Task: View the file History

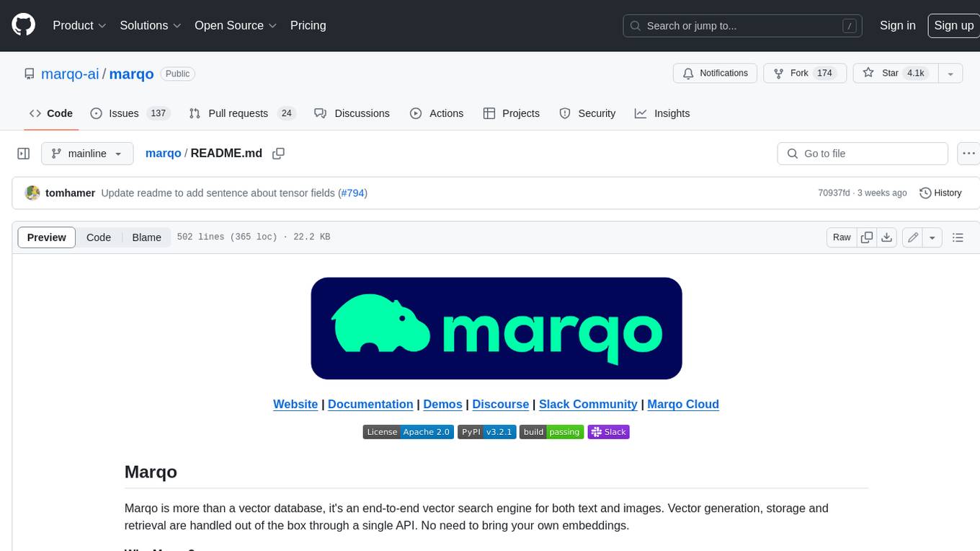Action: (941, 193)
